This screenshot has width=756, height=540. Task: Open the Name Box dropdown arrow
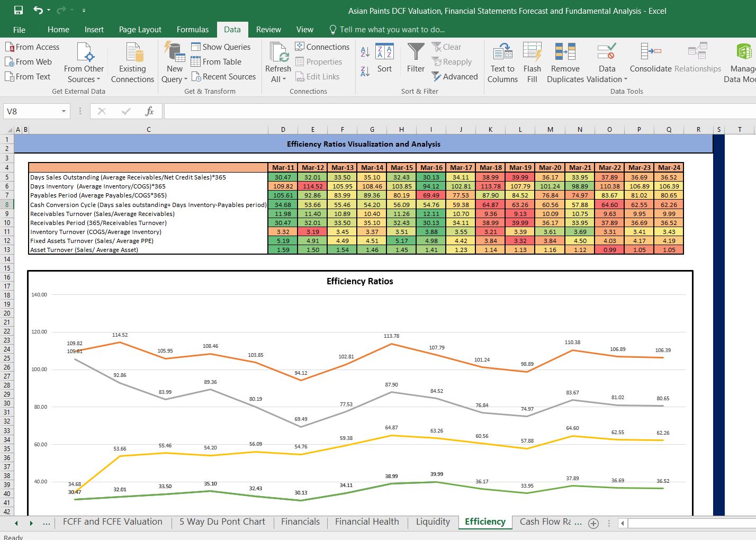tap(64, 111)
